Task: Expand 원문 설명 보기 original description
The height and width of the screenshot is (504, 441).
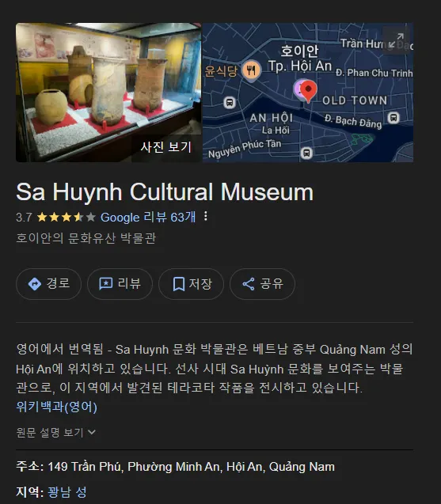Action: (x=56, y=432)
